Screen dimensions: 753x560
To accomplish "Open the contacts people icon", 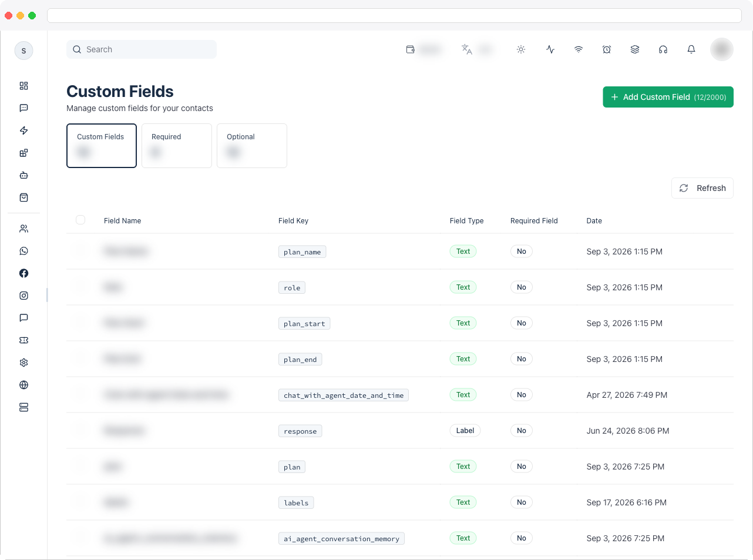I will coord(23,229).
